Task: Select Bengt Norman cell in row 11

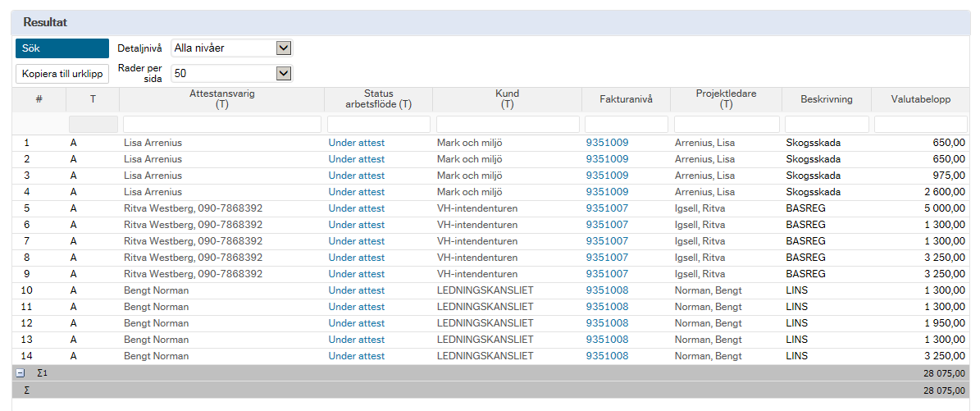Action: click(x=157, y=307)
